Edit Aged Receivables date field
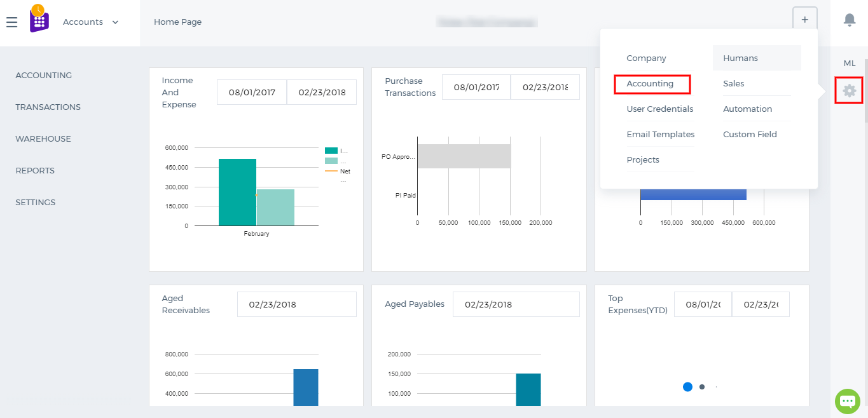 point(297,304)
